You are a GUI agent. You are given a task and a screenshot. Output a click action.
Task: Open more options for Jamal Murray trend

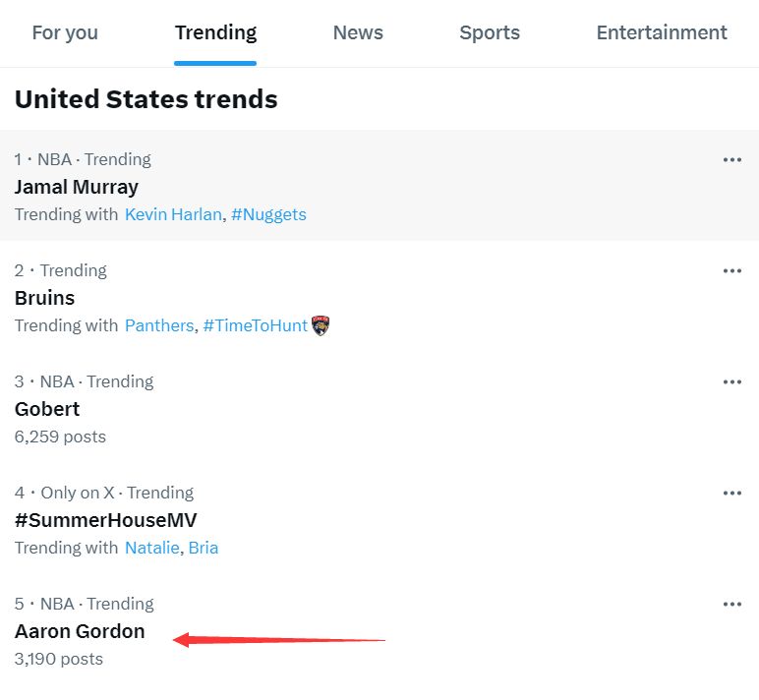pyautogui.click(x=731, y=159)
